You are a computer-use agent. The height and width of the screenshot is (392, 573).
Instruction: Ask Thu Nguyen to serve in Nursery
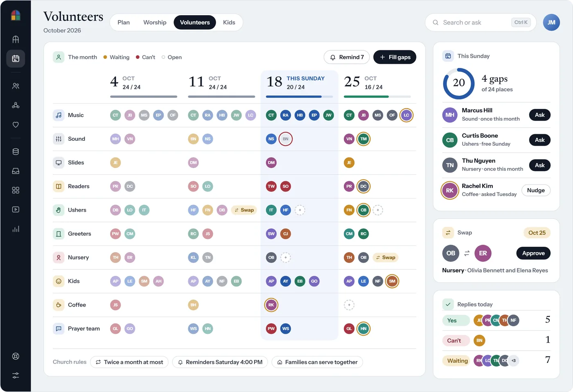540,165
